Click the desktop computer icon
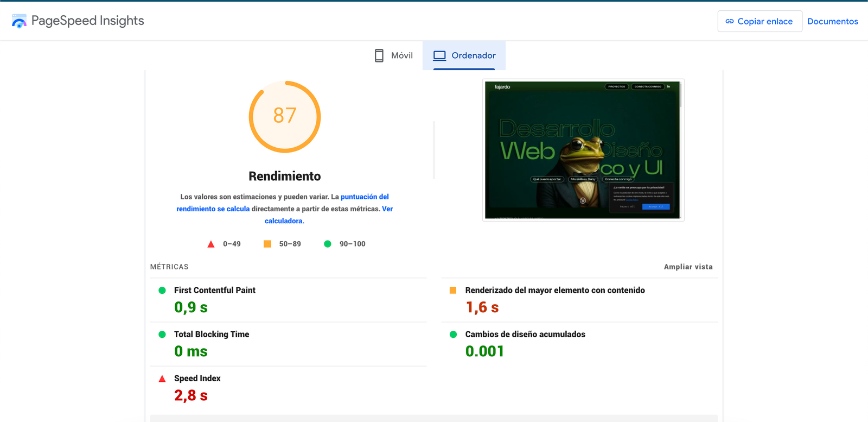The image size is (868, 422). click(x=439, y=55)
